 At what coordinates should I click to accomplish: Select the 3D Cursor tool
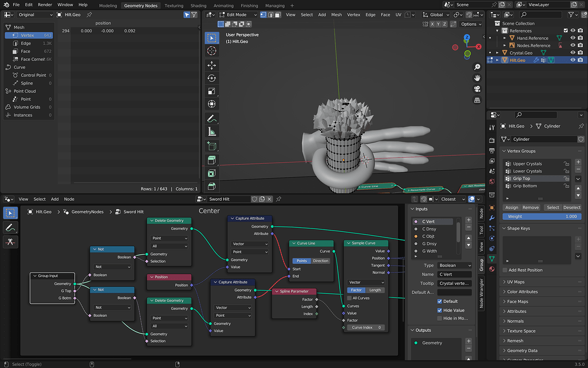211,51
